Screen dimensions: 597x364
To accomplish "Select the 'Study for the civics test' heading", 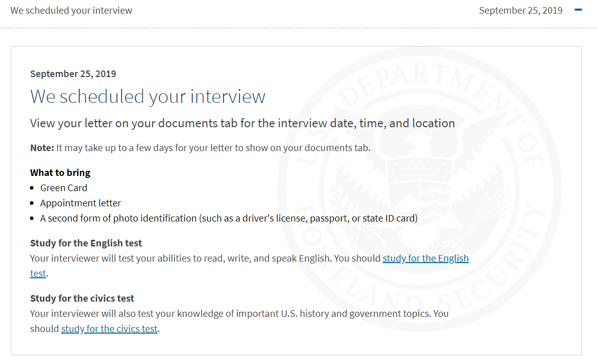I will coord(82,298).
